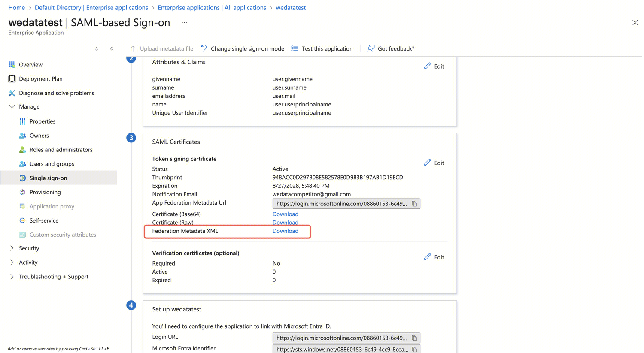Click the Deployment Plan book icon
Viewport: 644px width, 353px height.
click(12, 79)
